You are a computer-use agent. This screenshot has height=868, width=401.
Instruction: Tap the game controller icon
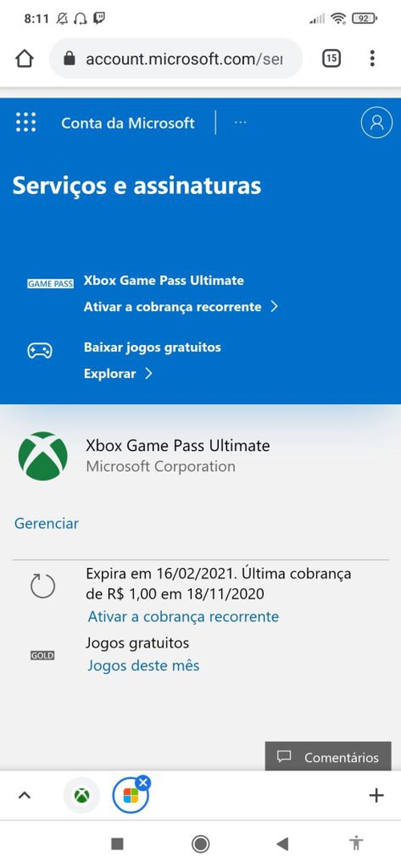(40, 351)
